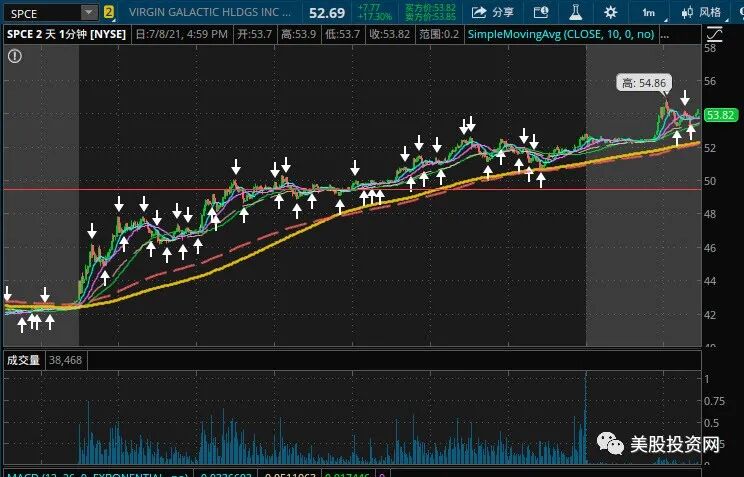Click the range value 范围:0.2
This screenshot has width=744, height=477.
pos(439,34)
